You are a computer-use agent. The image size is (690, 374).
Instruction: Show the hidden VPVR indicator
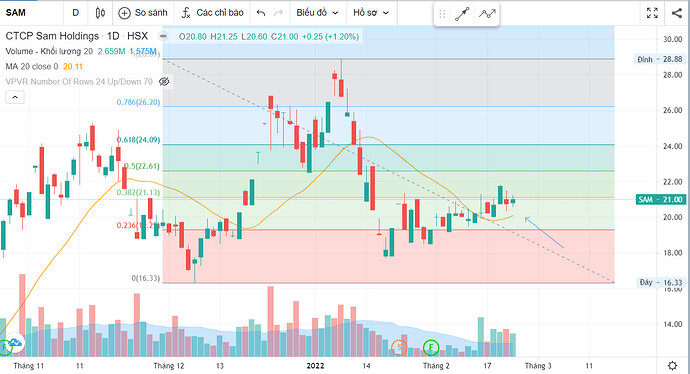[x=164, y=81]
